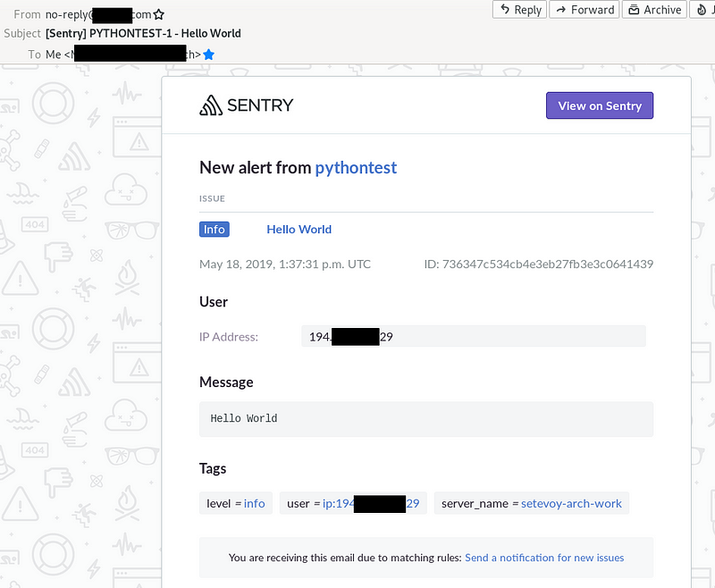Viewport: 715px width, 588px height.
Task: Open setevoy-arch-work server_name tag
Action: coord(571,503)
